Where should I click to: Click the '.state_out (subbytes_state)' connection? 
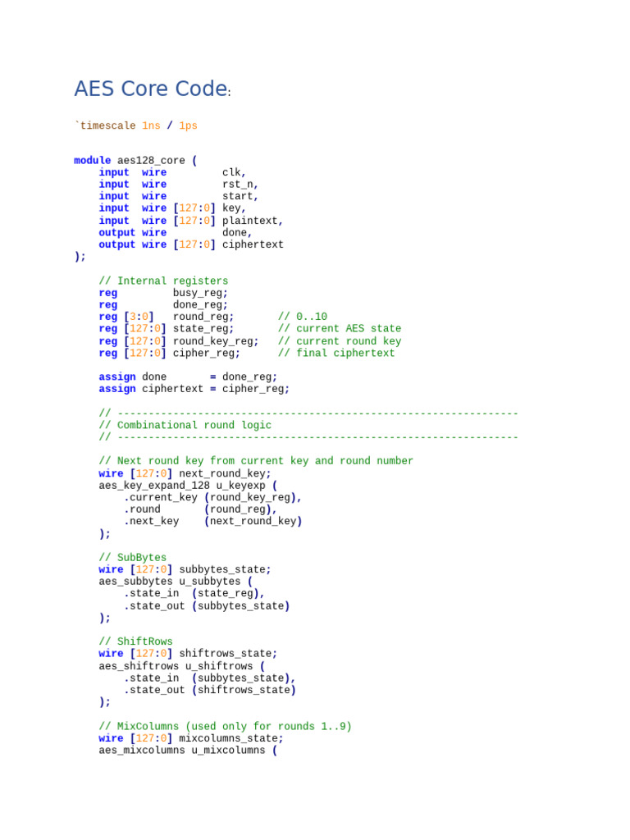click(207, 606)
